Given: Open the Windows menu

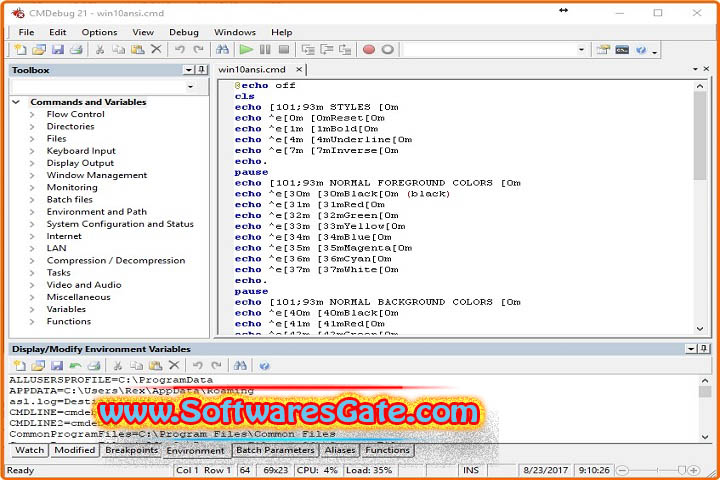Looking at the screenshot, I should click(235, 32).
